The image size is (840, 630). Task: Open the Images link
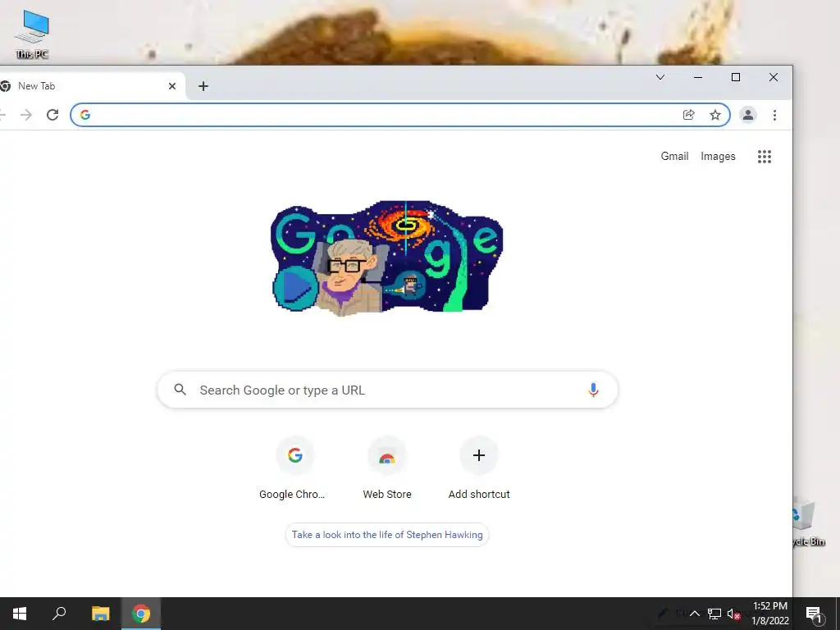coord(718,157)
